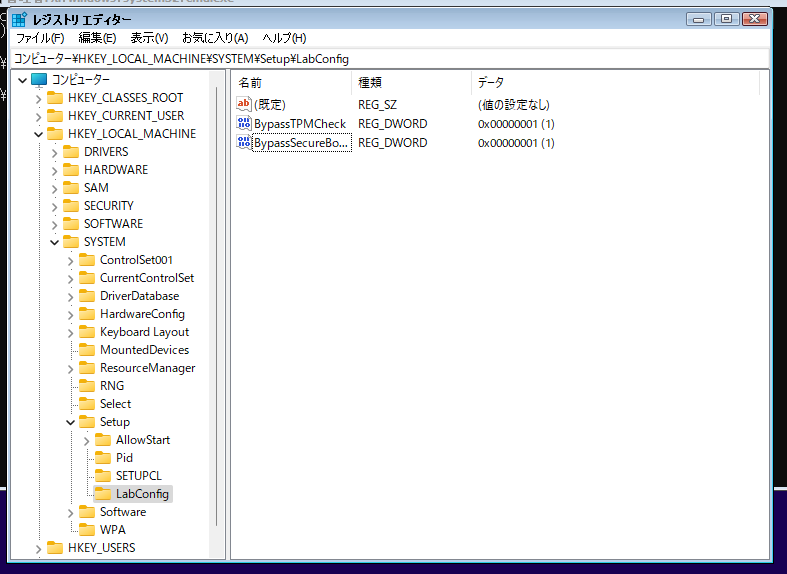The width and height of the screenshot is (787, 574).
Task: Click the string value icon for (既定)
Action: coord(244,104)
